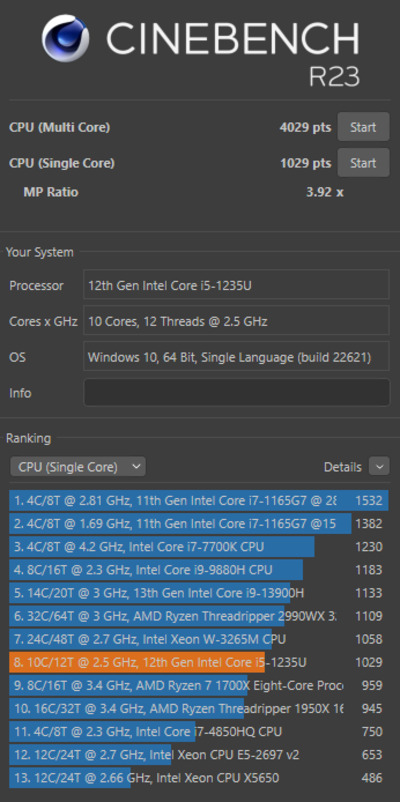
Task: Select the Threadripper 2990WX ranking entry
Action: point(199,616)
